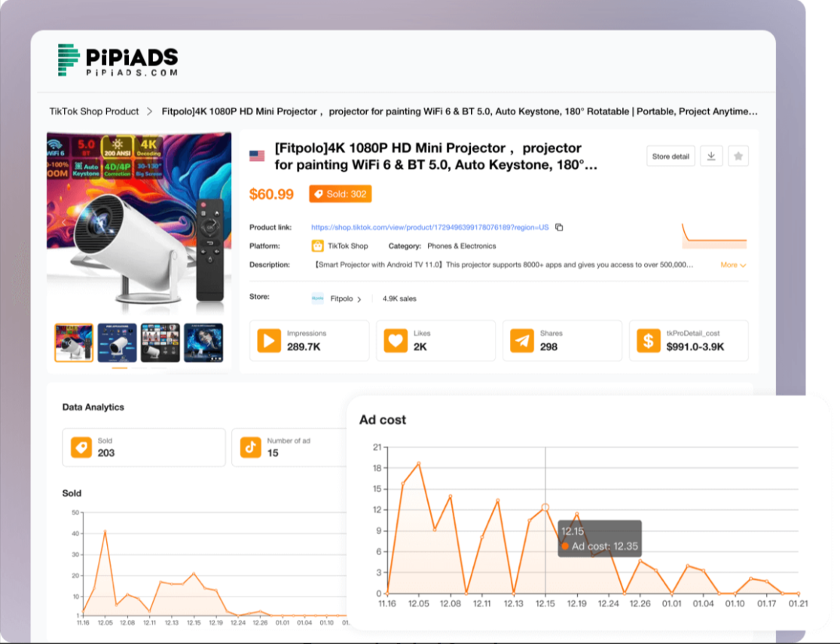Click the breadcrumb arrow after TikTok Shop Product
This screenshot has width=840, height=644.
149,111
